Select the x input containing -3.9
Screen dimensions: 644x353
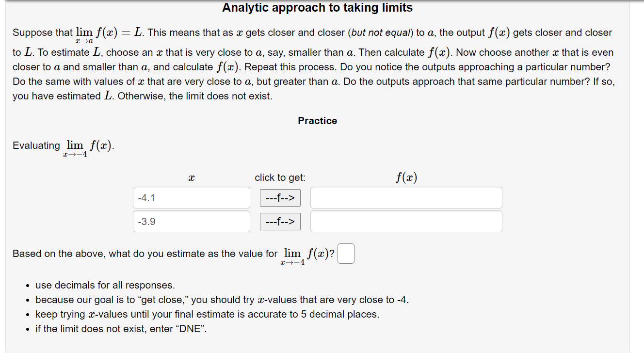tap(191, 221)
